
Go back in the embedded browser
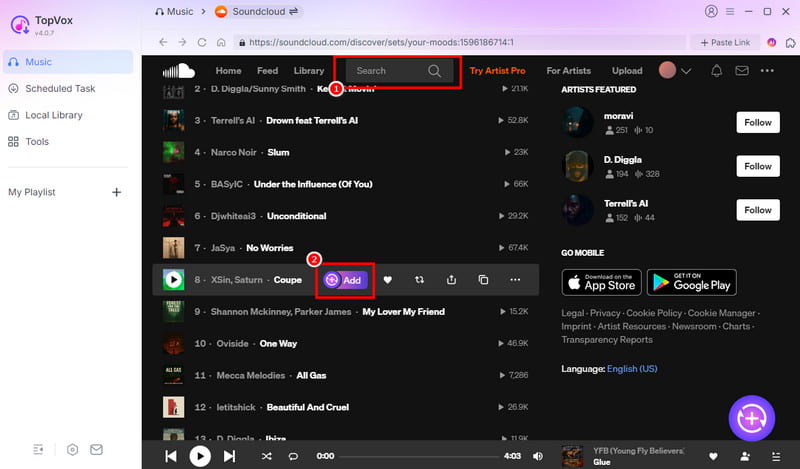point(163,42)
